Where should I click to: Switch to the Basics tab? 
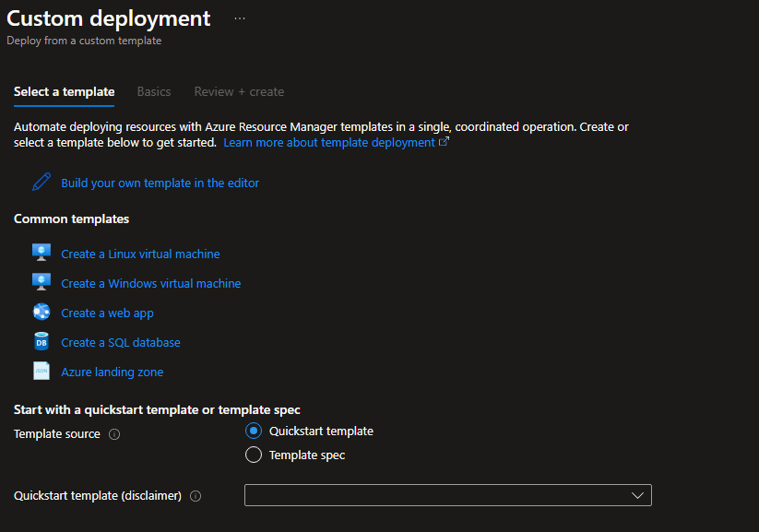click(x=154, y=91)
